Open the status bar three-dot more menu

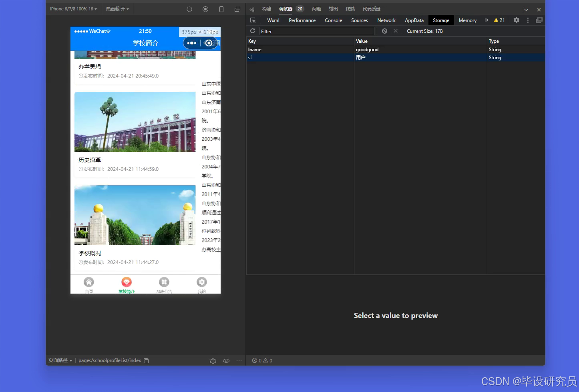click(x=239, y=361)
